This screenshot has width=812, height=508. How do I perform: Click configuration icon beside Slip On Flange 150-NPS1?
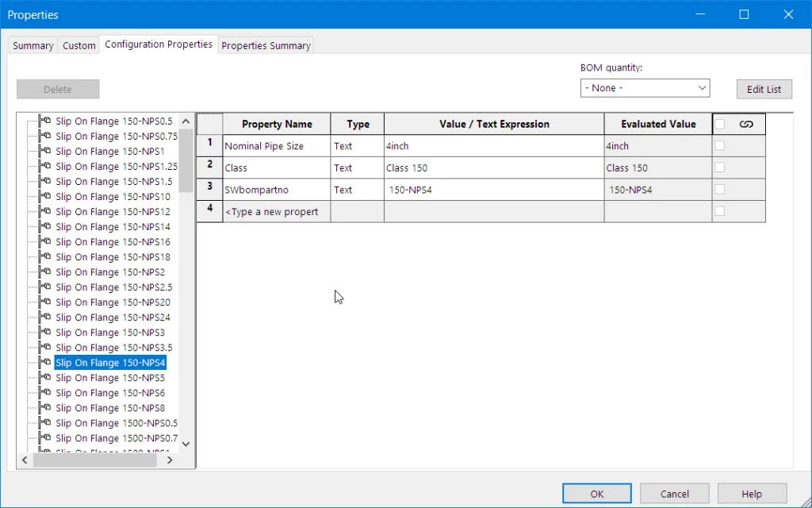pyautogui.click(x=45, y=151)
